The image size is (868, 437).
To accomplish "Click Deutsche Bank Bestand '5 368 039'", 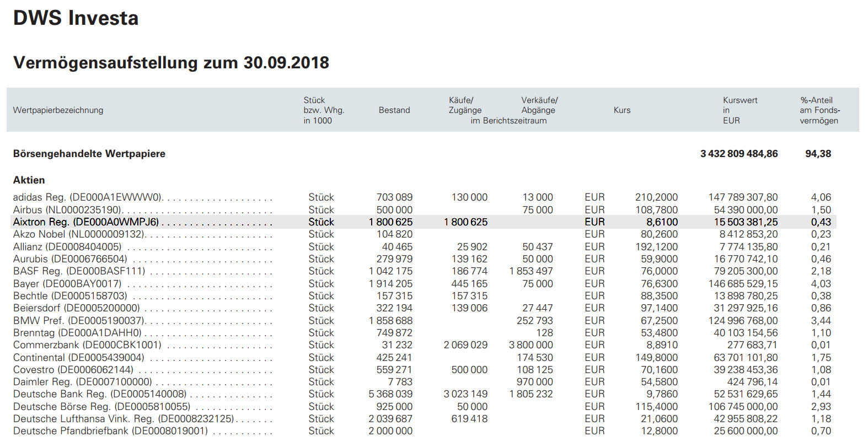I will [390, 394].
